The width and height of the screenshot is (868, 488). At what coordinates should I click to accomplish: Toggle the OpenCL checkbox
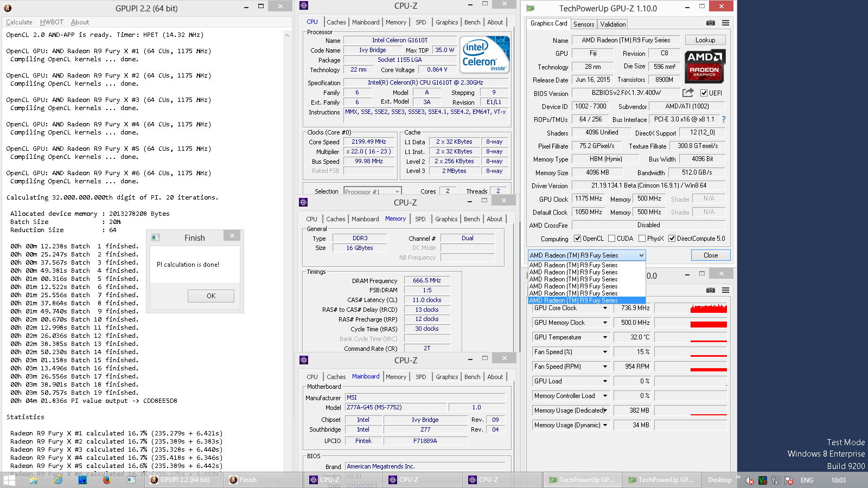pos(578,239)
